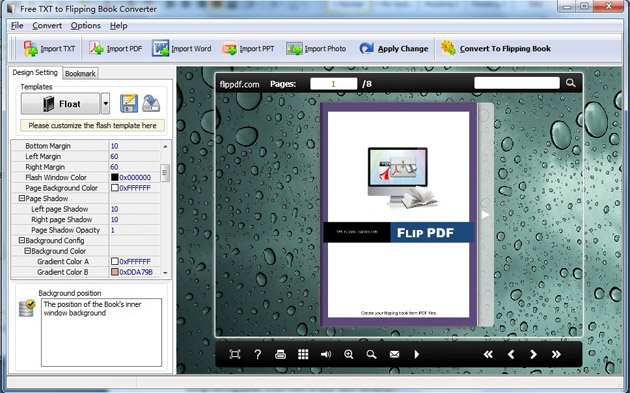Jump to last page double-right arrows
Image resolution: width=630 pixels, height=393 pixels.
coord(556,354)
